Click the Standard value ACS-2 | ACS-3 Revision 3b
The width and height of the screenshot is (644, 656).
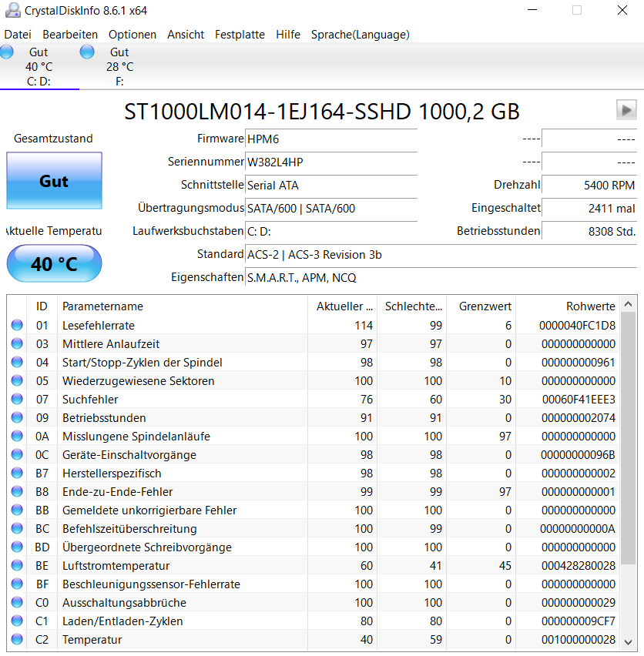pyautogui.click(x=441, y=254)
